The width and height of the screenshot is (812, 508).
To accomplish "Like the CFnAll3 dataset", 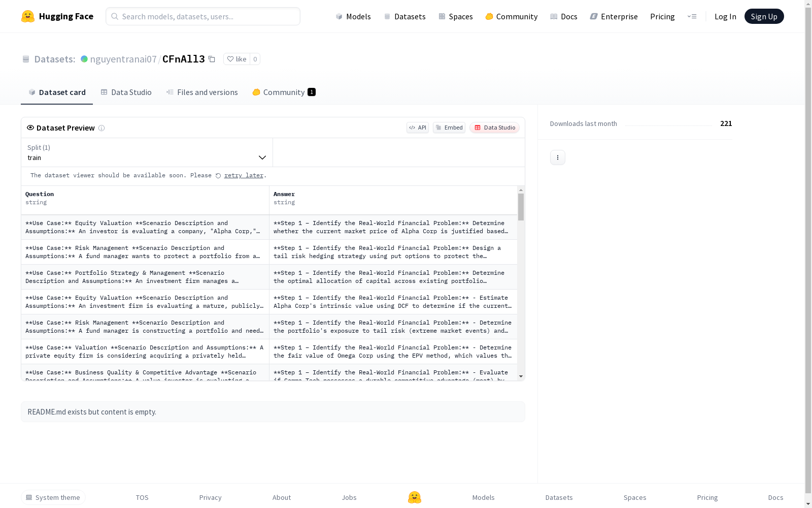I will (x=236, y=59).
